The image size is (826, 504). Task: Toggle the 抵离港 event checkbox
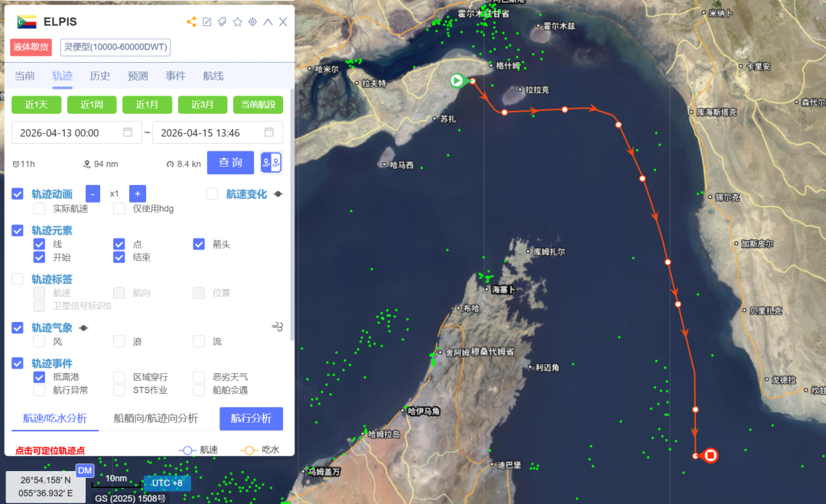pyautogui.click(x=39, y=377)
